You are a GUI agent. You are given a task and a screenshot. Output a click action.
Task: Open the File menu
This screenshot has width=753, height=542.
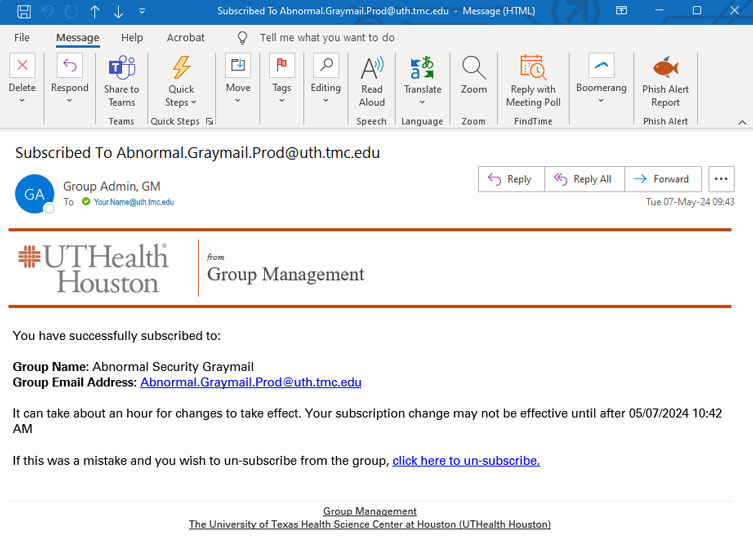(22, 37)
